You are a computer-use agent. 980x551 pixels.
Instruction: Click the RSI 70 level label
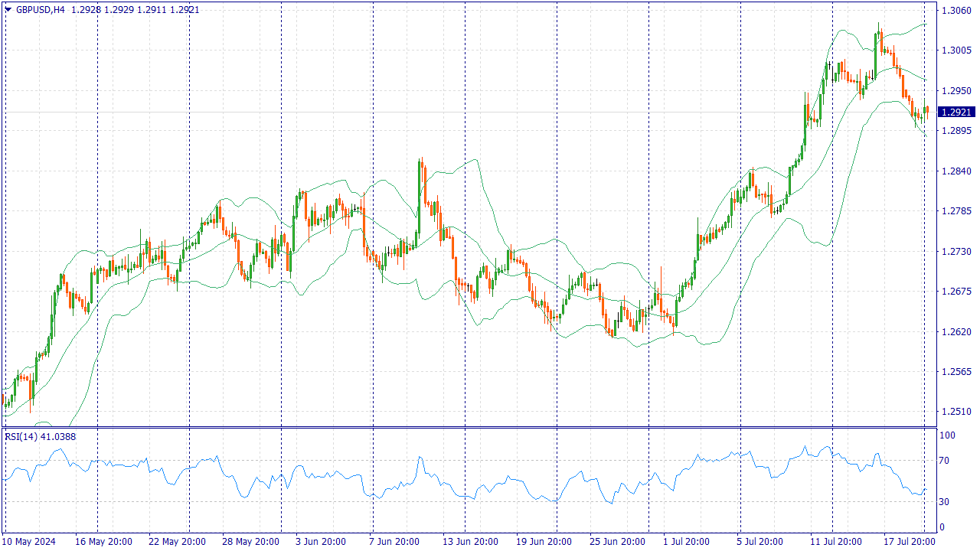tap(945, 461)
